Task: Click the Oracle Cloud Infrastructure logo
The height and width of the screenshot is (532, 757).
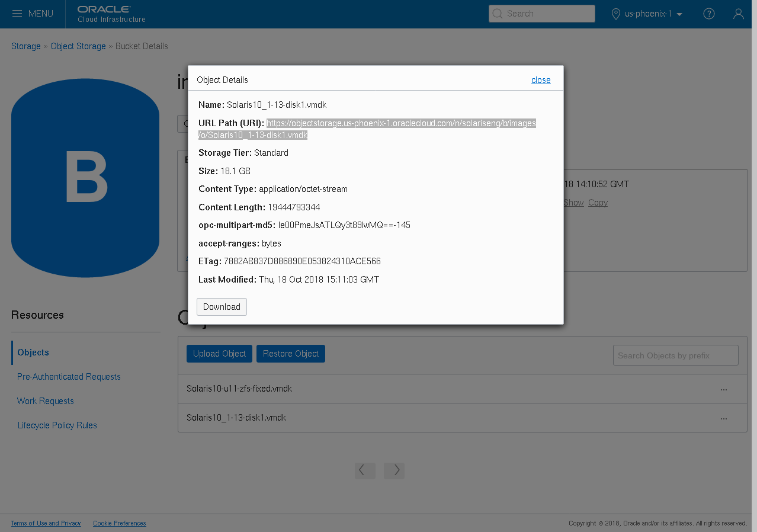Action: point(111,14)
